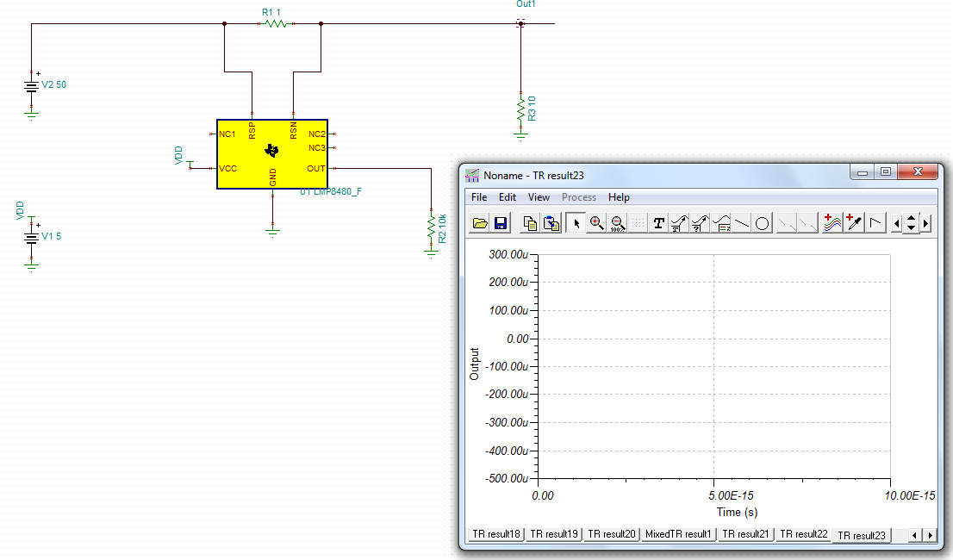Click the Out1 test point marker

520,23
